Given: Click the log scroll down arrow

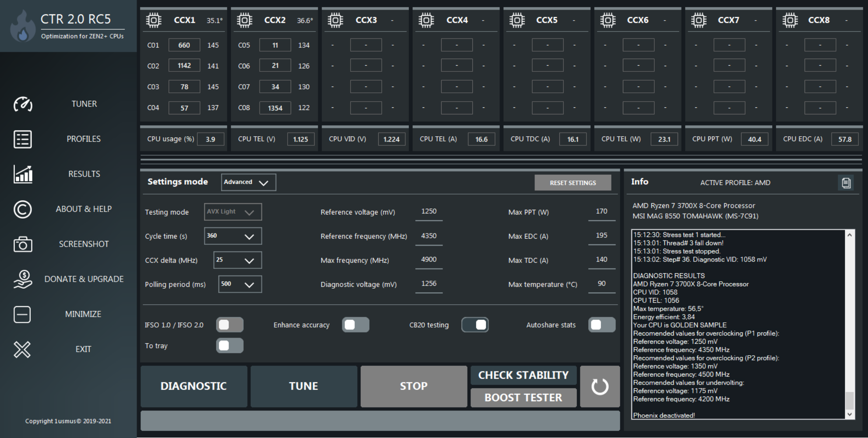Looking at the screenshot, I should coord(850,414).
